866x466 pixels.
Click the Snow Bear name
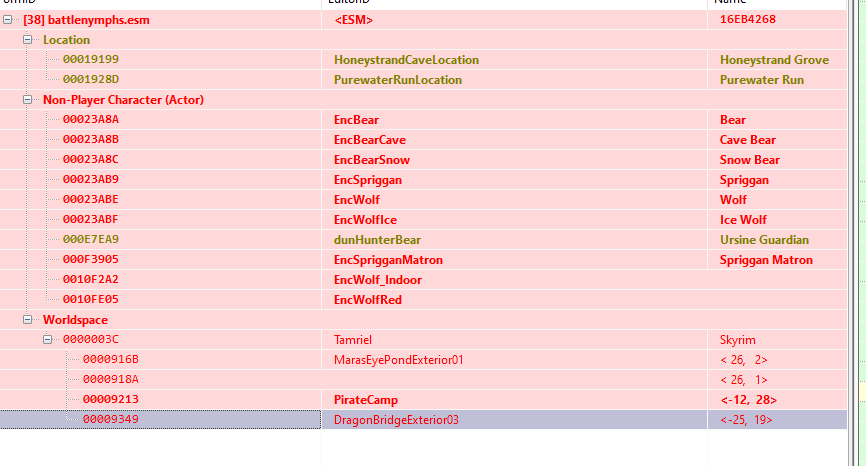[x=749, y=160]
